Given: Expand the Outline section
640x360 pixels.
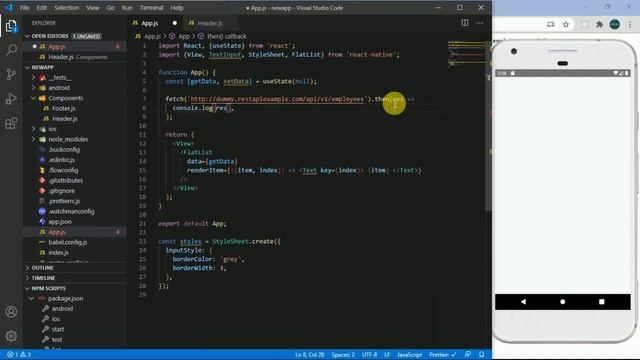Looking at the screenshot, I should (x=42, y=268).
